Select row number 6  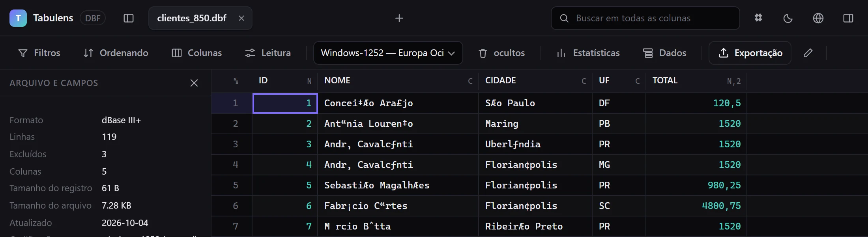pos(232,206)
